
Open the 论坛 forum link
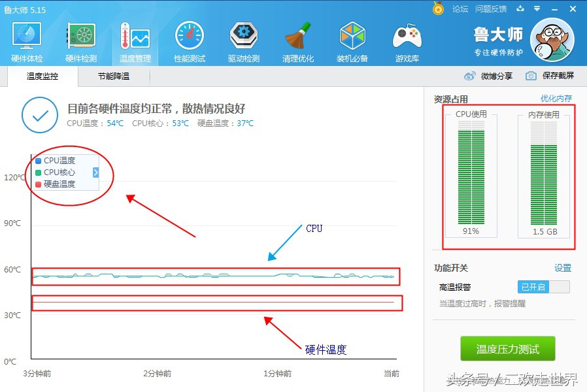460,9
